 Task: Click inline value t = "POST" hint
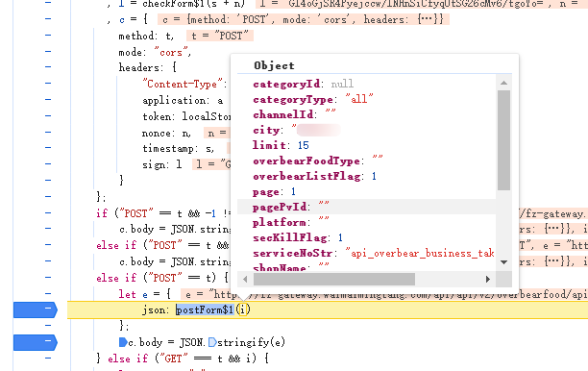220,36
